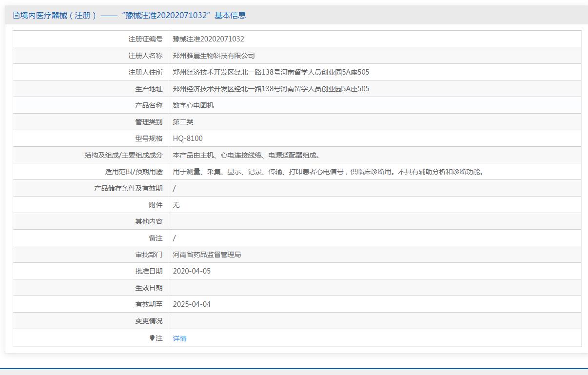Click the 生产地址 address value

pos(271,89)
